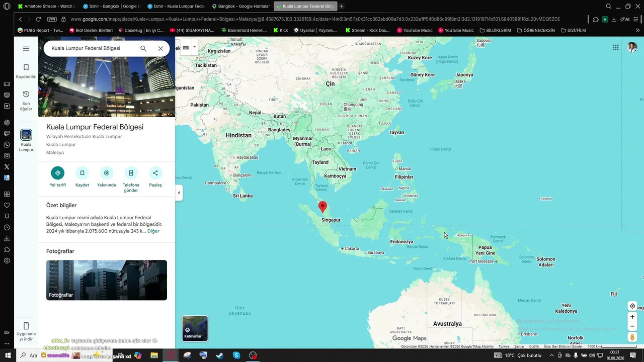Image resolution: width=644 pixels, height=362 pixels.
Task: Show my location on the map
Action: (632, 306)
